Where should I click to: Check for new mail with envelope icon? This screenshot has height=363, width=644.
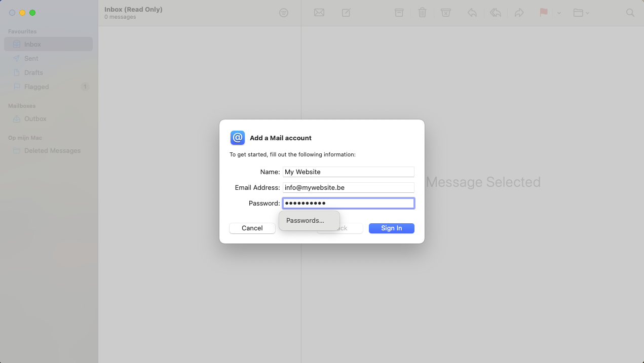click(319, 12)
